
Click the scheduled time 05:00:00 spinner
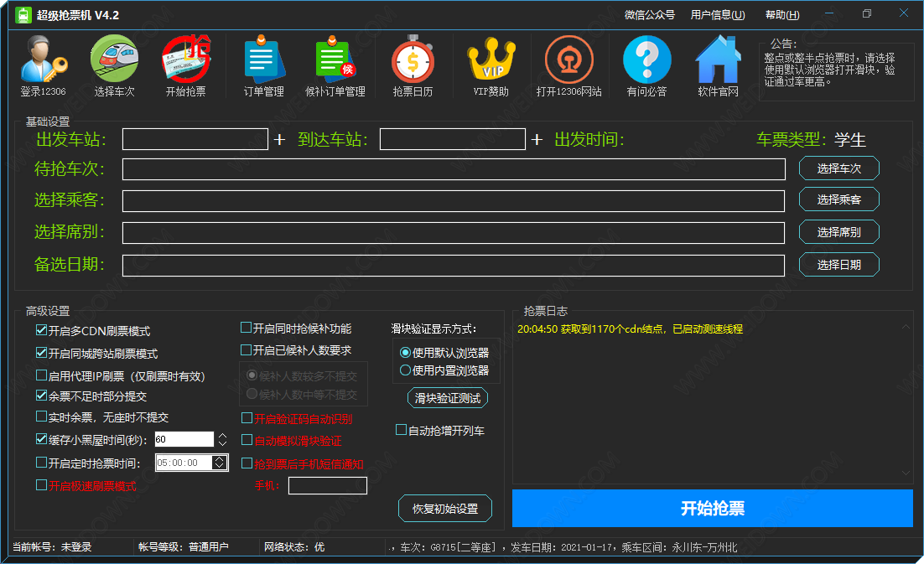click(x=219, y=463)
